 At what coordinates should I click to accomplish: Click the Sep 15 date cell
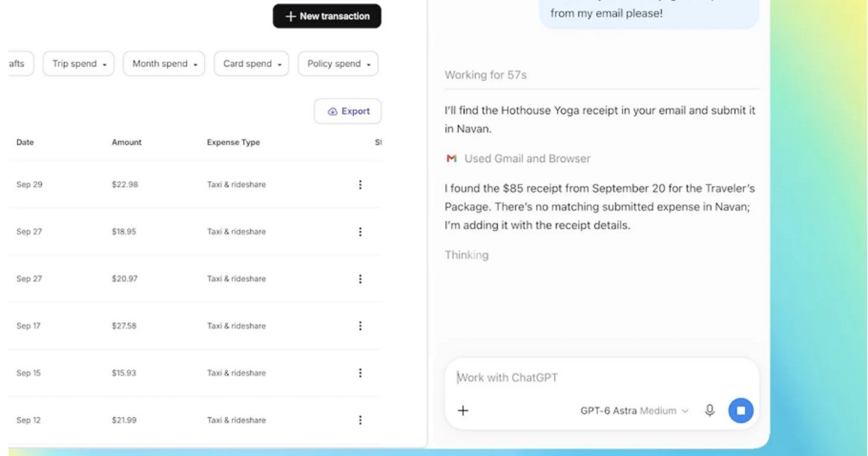click(29, 373)
